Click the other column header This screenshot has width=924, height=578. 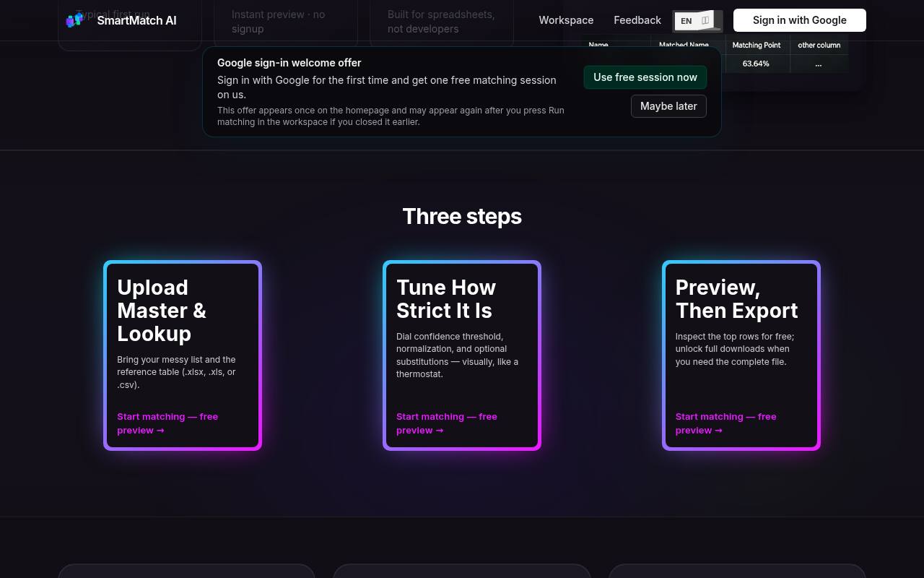pos(819,45)
